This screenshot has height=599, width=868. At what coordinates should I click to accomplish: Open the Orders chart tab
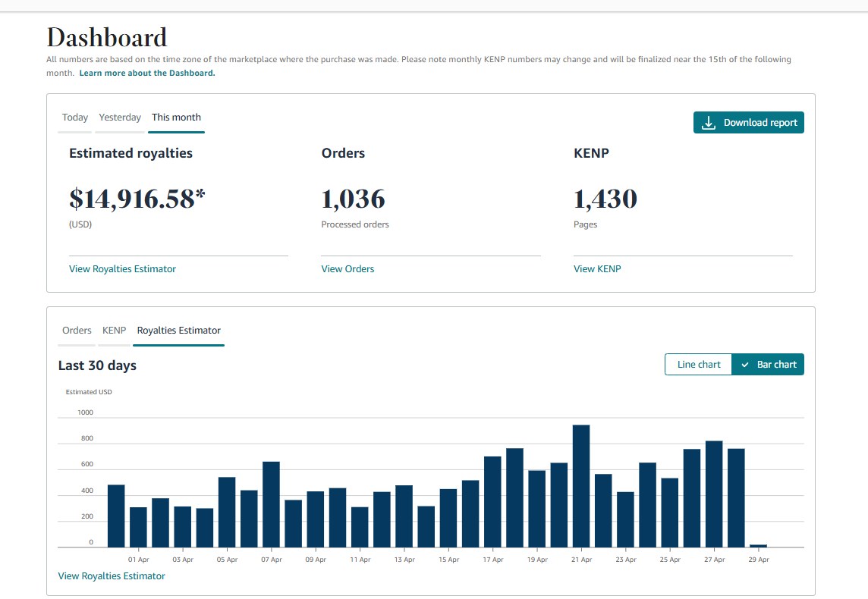pyautogui.click(x=77, y=330)
